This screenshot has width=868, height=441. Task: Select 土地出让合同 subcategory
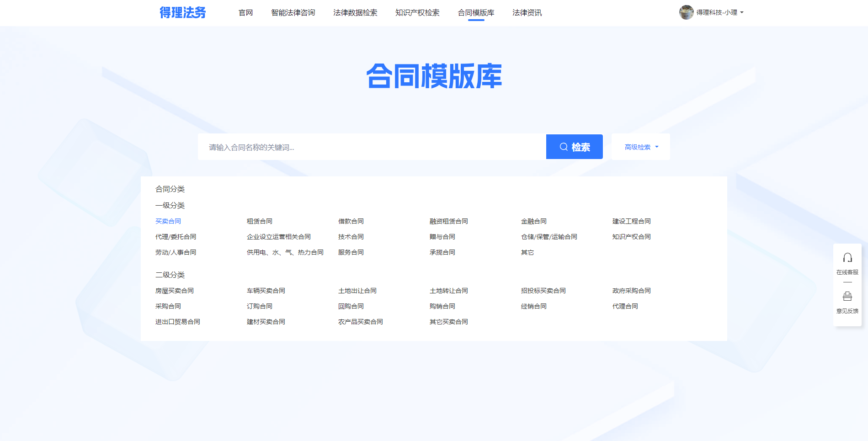coord(357,291)
